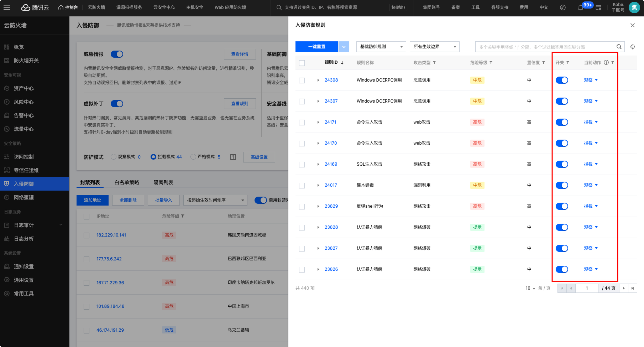This screenshot has width=644, height=347.
Task: Click 查看规则 button
Action: [x=240, y=104]
